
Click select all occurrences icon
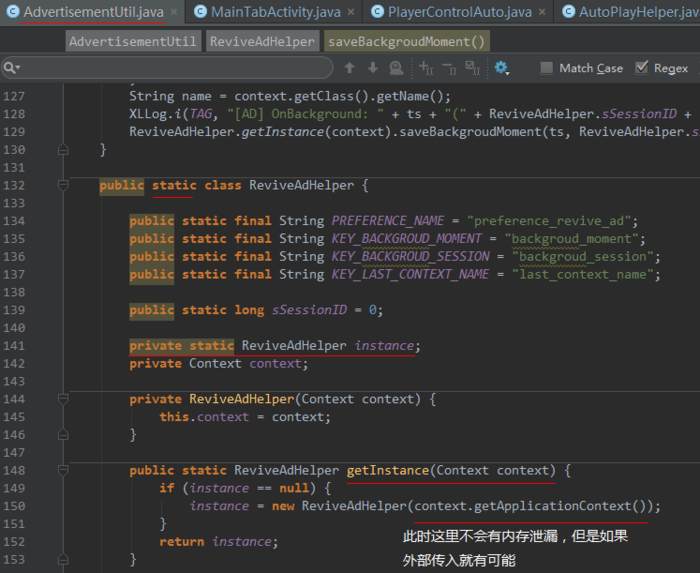click(x=472, y=68)
